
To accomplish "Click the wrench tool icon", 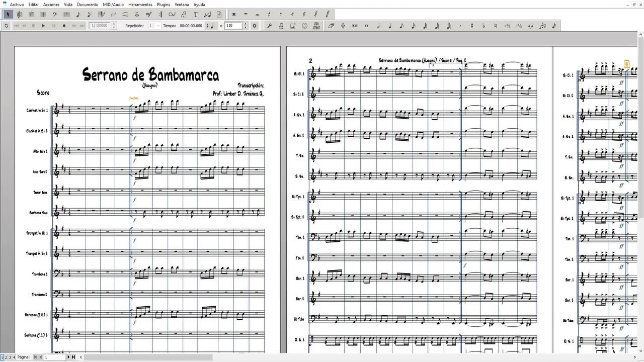I will point(269,26).
